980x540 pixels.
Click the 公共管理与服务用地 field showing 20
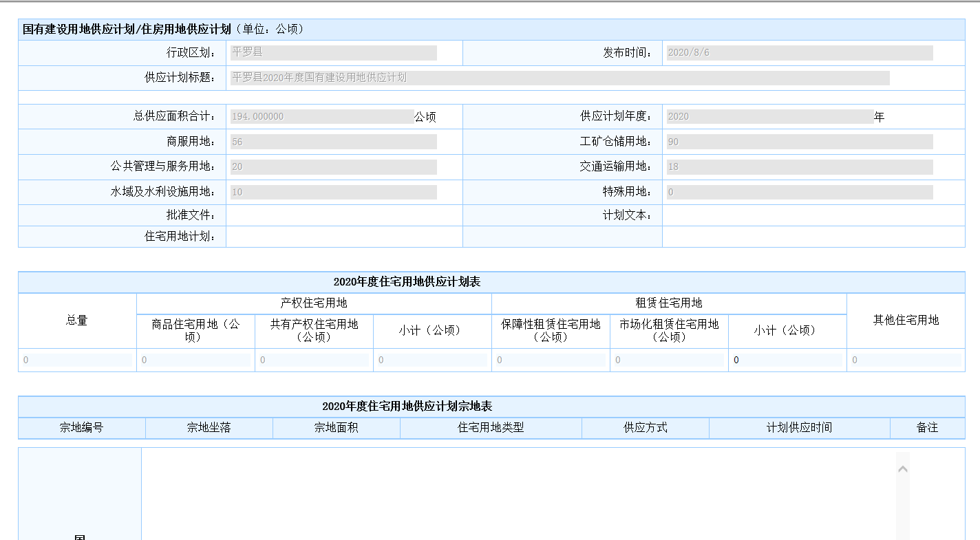tap(333, 167)
